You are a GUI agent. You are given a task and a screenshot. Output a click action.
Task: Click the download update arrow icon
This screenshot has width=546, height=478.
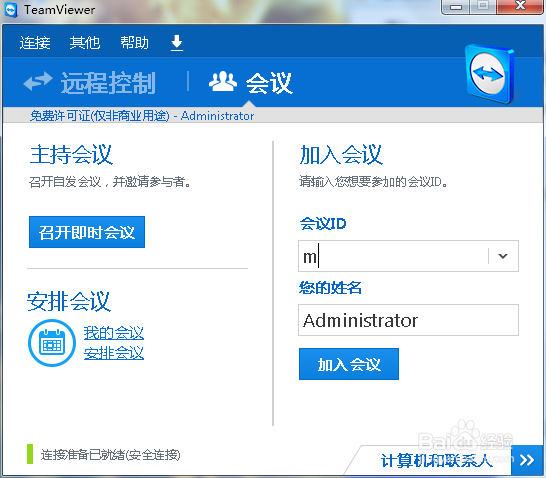[x=177, y=43]
